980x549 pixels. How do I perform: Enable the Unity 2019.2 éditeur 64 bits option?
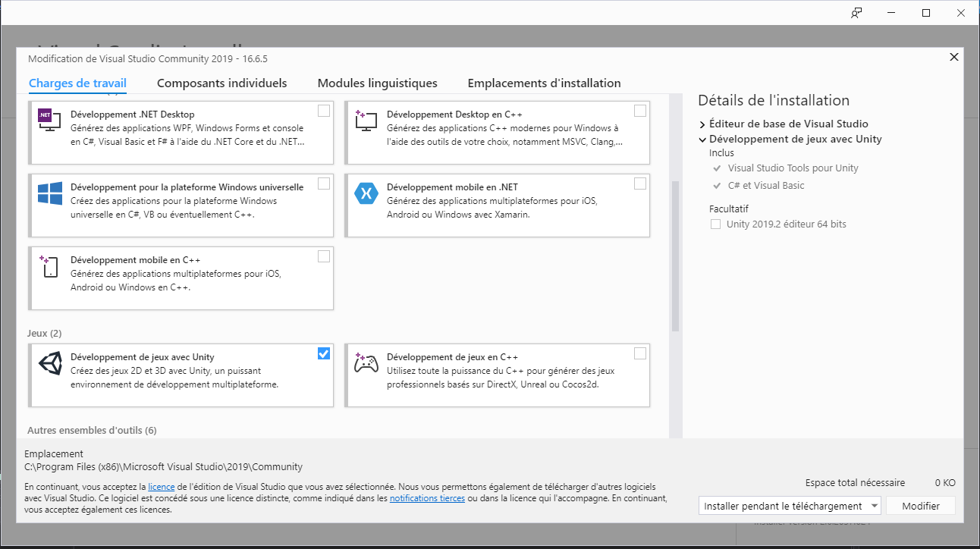click(x=715, y=224)
